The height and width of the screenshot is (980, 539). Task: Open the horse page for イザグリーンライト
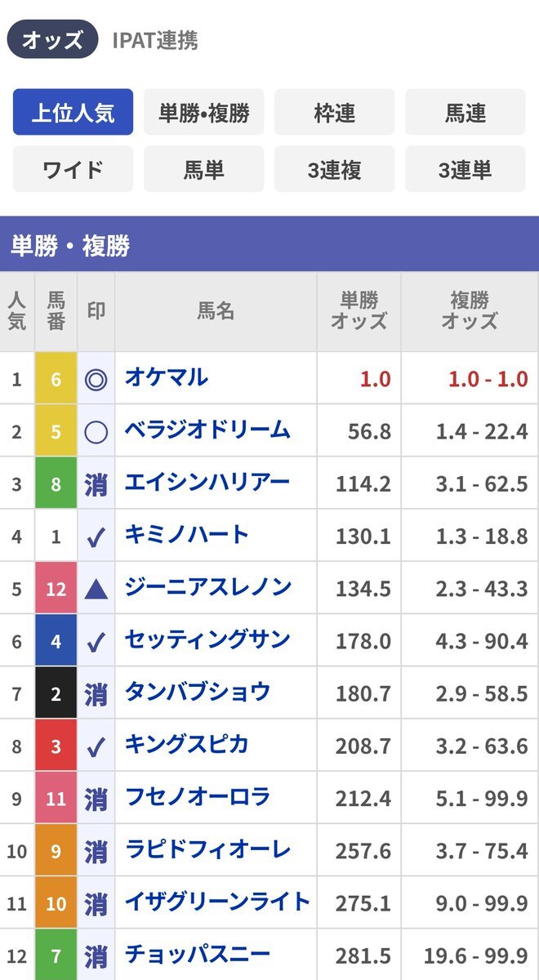coord(217,902)
